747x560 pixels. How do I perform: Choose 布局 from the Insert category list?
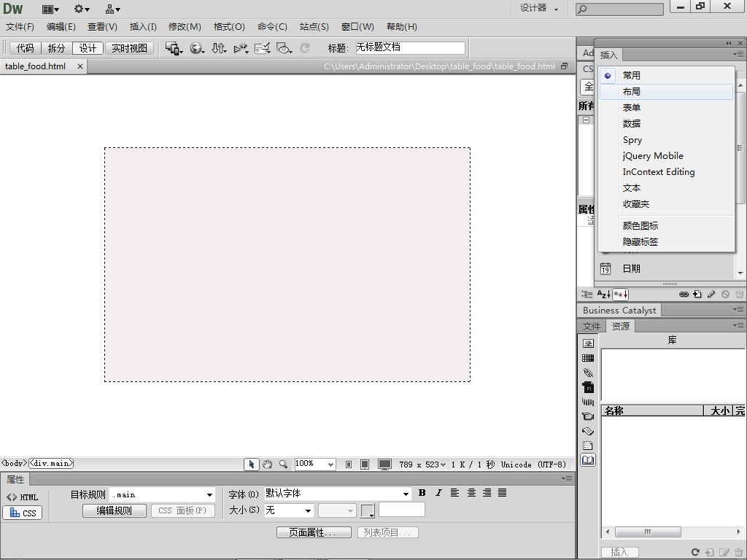click(666, 91)
